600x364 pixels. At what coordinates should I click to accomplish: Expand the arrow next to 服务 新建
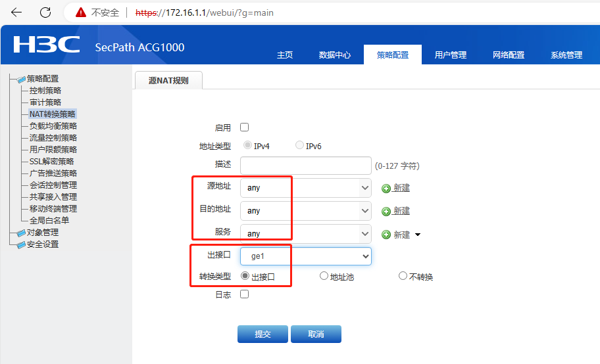coord(418,235)
